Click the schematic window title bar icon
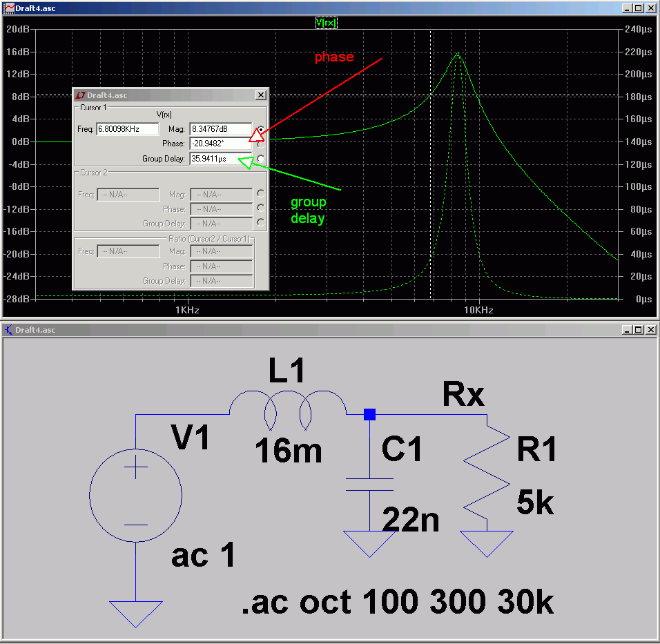The image size is (660, 644). pos(8,330)
